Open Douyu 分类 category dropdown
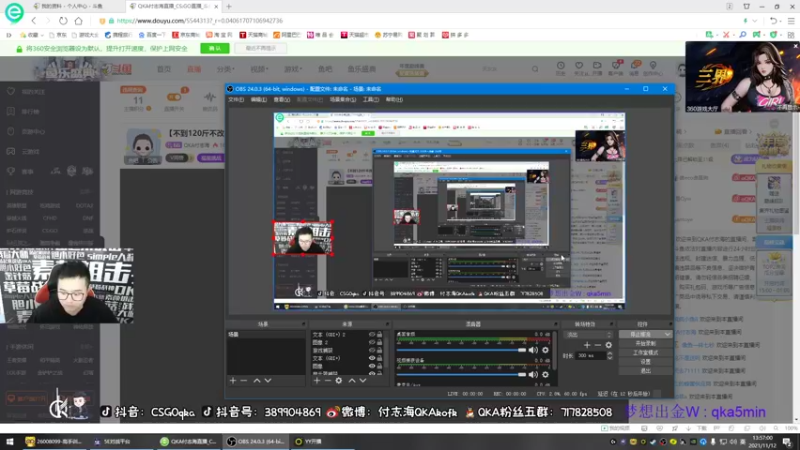 point(225,69)
